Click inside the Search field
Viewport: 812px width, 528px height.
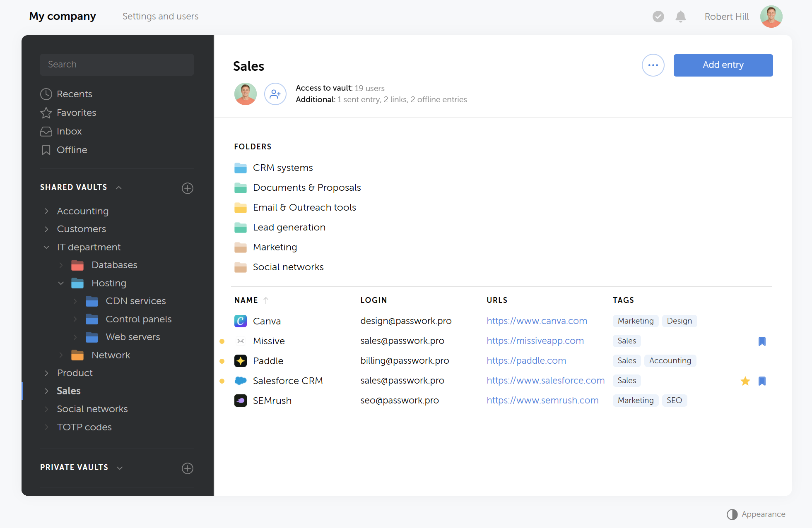(x=117, y=65)
